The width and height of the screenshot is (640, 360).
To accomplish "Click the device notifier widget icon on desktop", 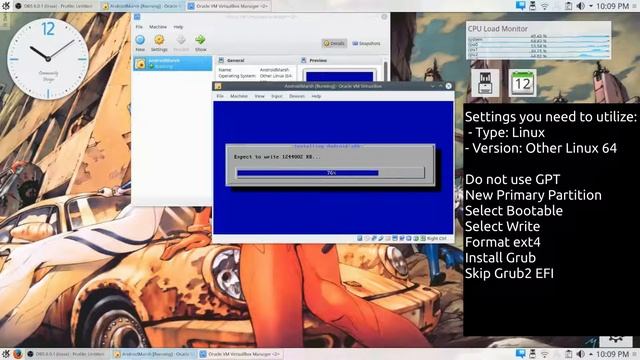I will coord(485,83).
